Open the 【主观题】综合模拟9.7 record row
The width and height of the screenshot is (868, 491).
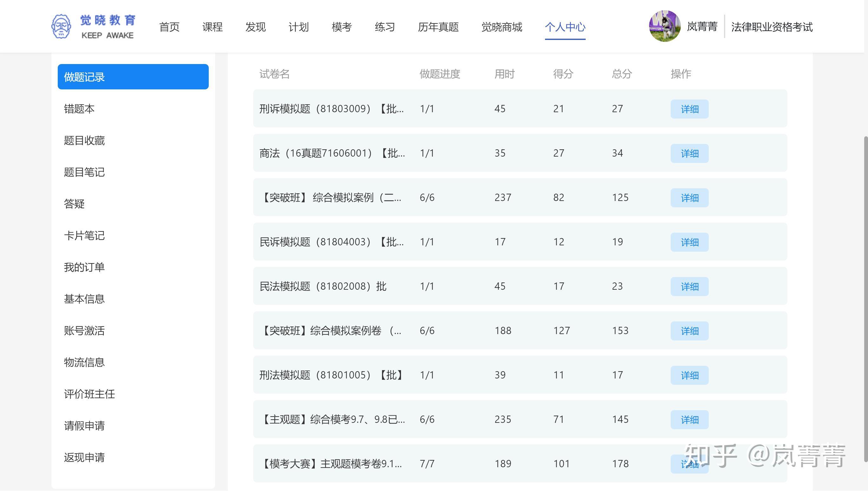click(x=332, y=419)
